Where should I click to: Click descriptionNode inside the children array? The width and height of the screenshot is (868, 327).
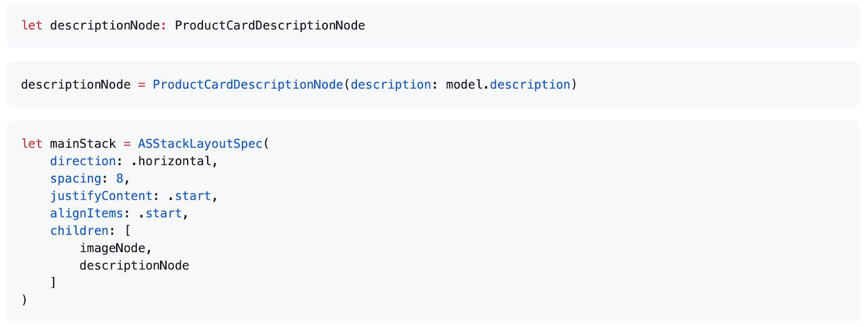point(134,265)
